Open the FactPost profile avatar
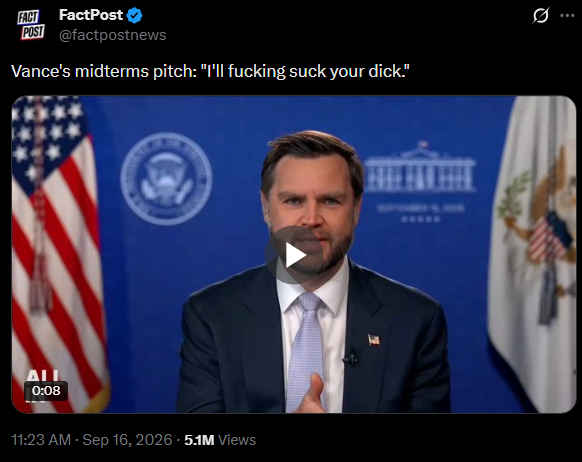Viewport: 582px width, 462px height. 31,24
